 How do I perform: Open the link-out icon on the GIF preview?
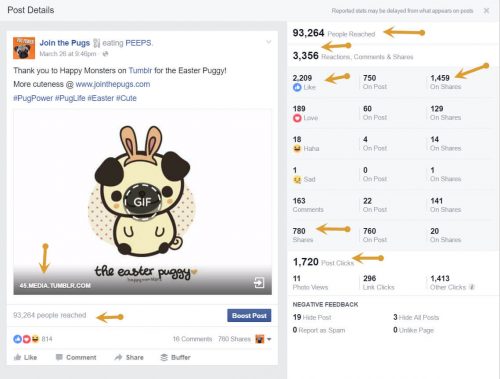[x=259, y=283]
